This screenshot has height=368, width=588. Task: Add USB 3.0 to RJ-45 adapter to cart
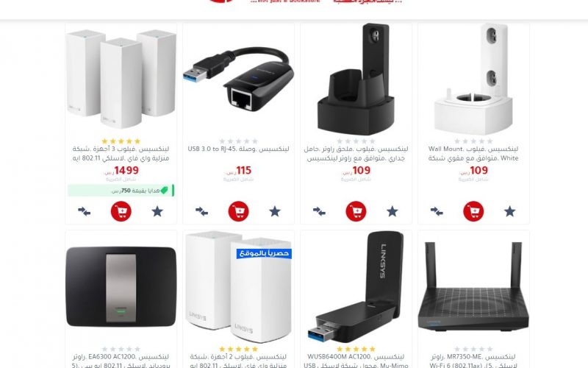click(x=238, y=211)
